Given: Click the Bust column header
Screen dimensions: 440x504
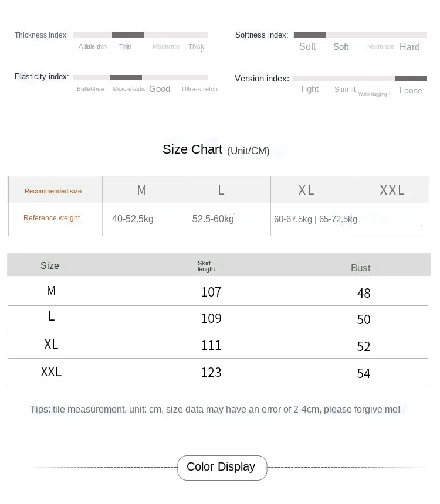Looking at the screenshot, I should pos(360,268).
